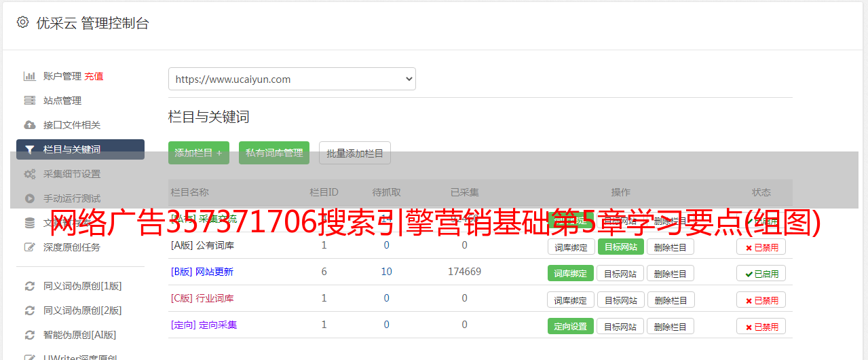This screenshot has width=868, height=360.
Task: Click the 待抓取 column header
Action: [x=386, y=192]
